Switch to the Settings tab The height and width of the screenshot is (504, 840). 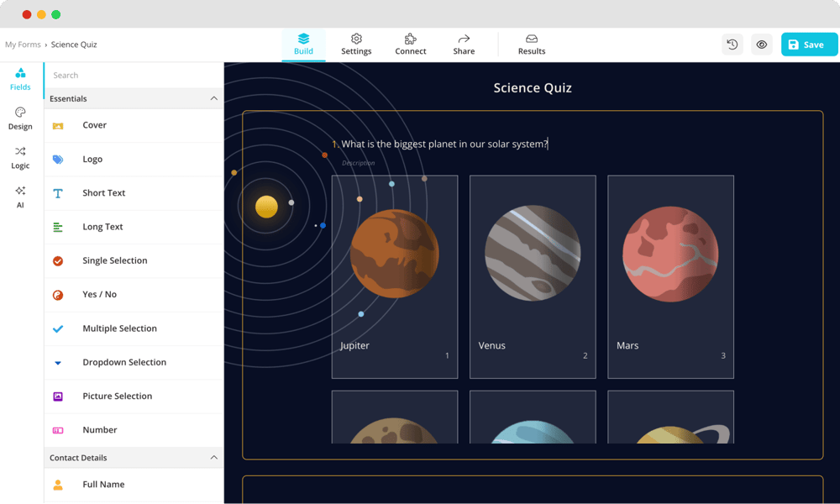tap(356, 45)
